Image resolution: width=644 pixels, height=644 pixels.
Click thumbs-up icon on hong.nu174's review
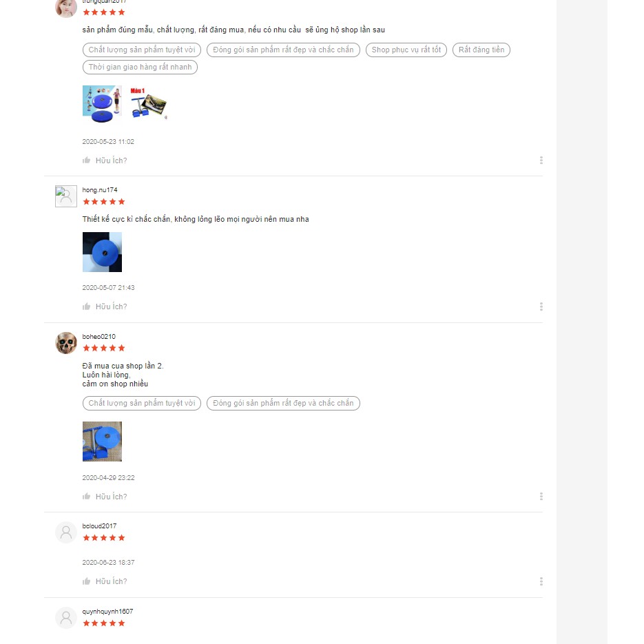(86, 307)
